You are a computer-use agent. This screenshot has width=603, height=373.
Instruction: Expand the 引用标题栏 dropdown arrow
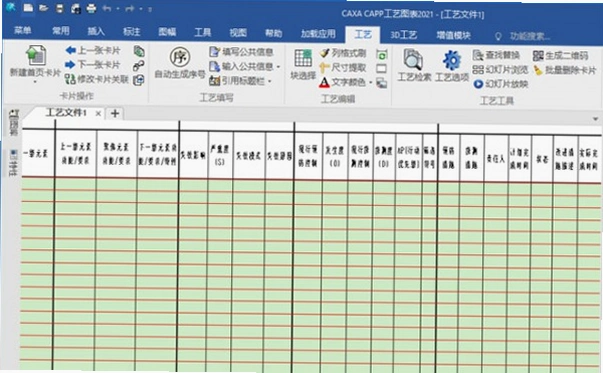click(x=270, y=81)
